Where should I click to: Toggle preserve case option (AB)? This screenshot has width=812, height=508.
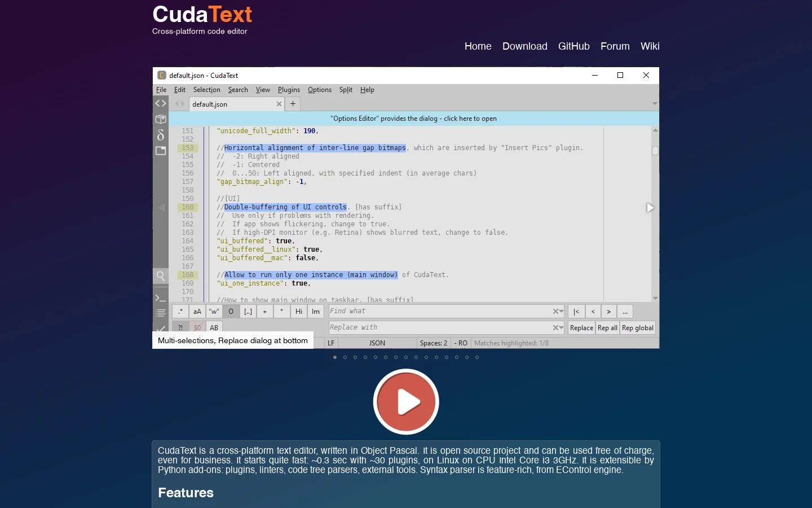(214, 327)
